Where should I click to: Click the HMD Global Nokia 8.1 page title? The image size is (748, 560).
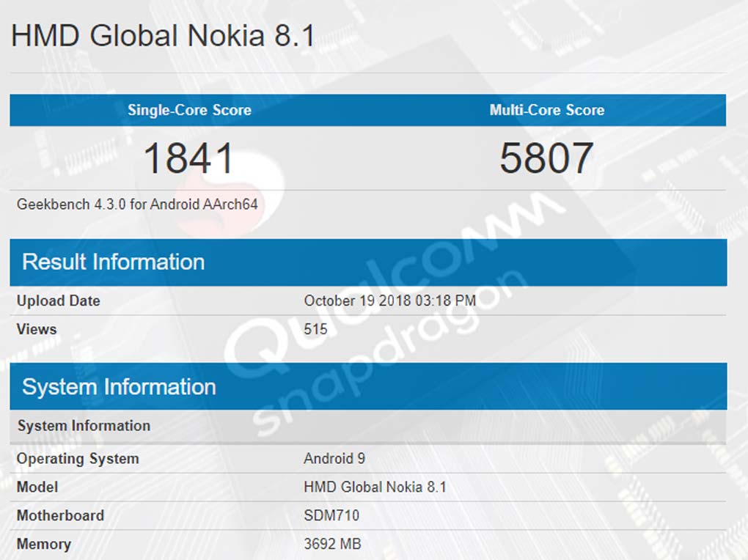[163, 36]
